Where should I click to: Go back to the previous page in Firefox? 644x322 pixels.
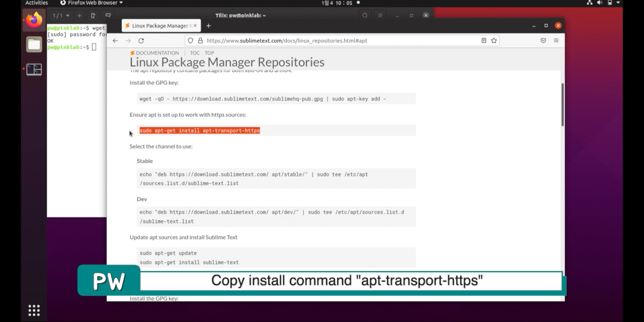pos(115,41)
